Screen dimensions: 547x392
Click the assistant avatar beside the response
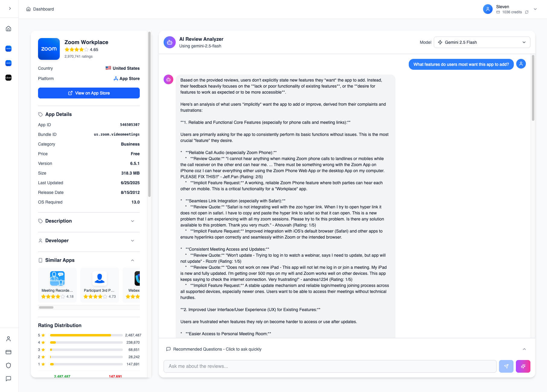pos(168,79)
